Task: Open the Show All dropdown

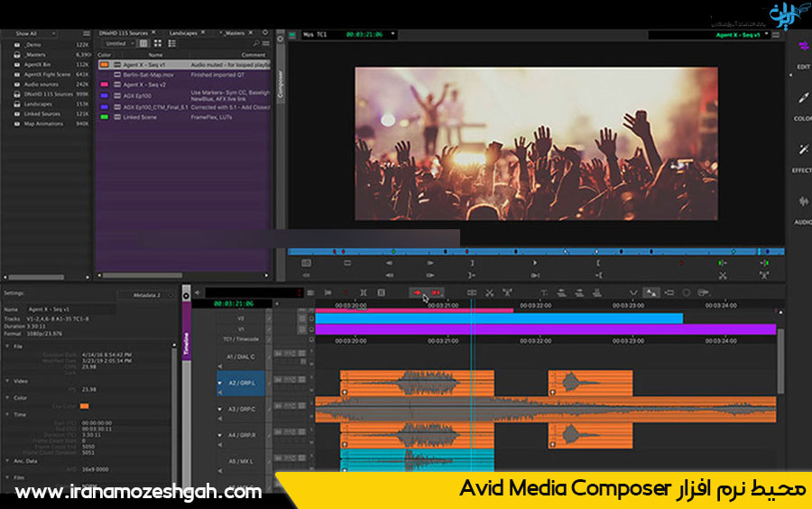Action: tap(33, 33)
